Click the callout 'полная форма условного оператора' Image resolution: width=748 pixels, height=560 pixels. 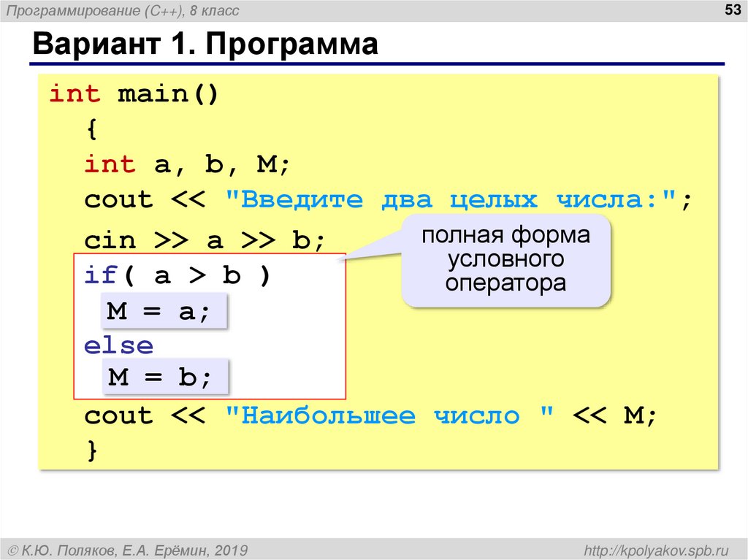505,260
